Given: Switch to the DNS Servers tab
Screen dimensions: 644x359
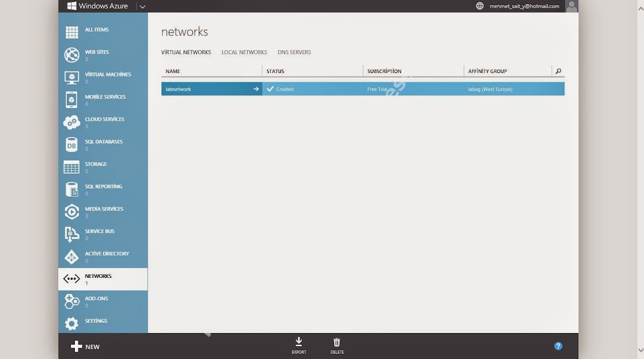Looking at the screenshot, I should pos(294,52).
